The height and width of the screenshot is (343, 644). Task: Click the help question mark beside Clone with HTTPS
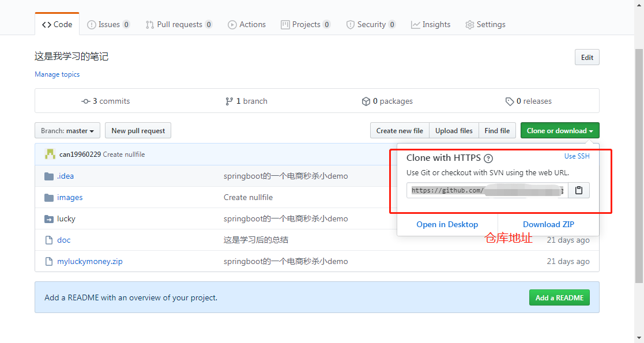pos(488,158)
